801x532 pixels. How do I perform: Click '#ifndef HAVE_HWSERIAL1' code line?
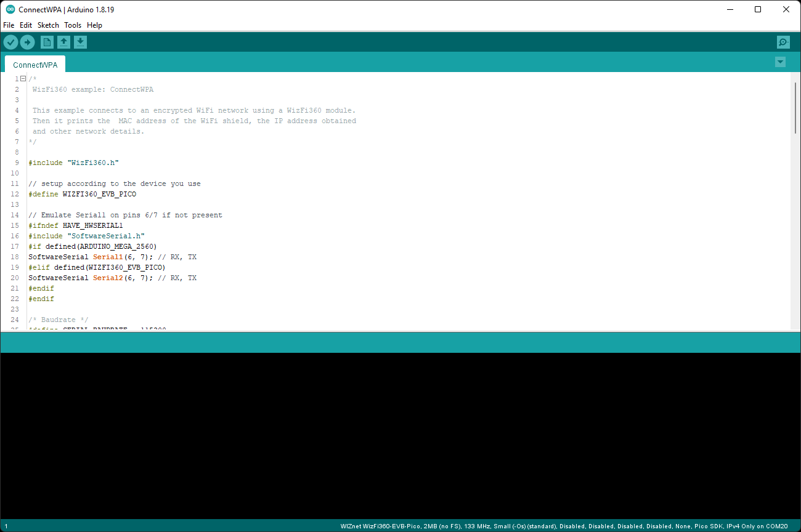coord(76,225)
